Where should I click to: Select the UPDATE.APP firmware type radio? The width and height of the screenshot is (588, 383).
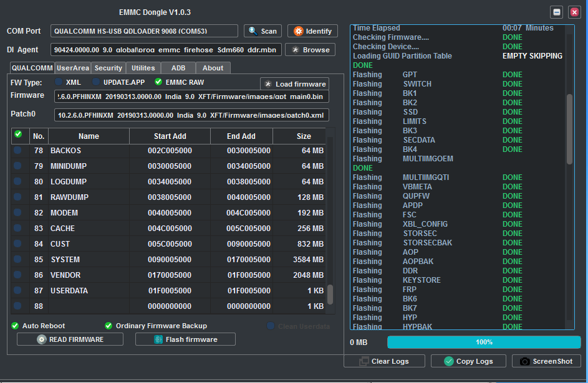point(96,82)
